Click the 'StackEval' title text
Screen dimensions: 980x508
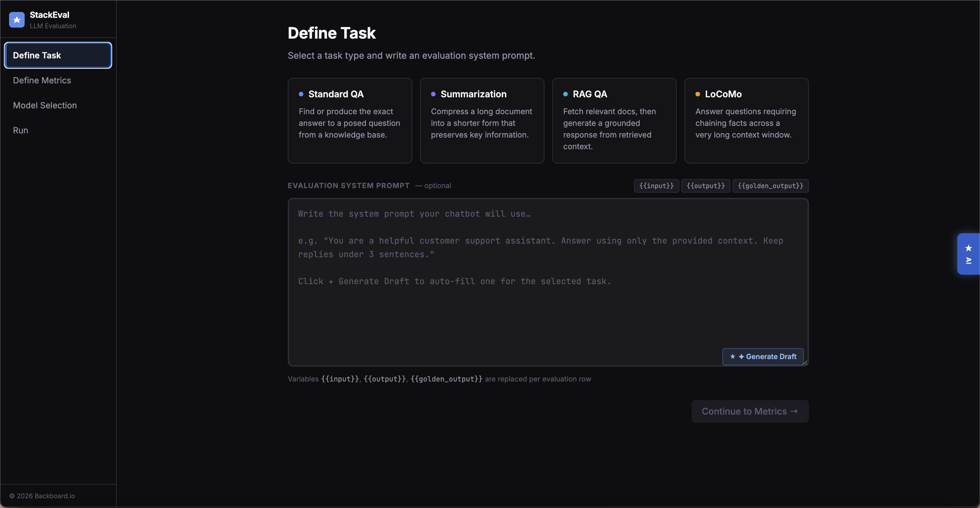coord(50,15)
